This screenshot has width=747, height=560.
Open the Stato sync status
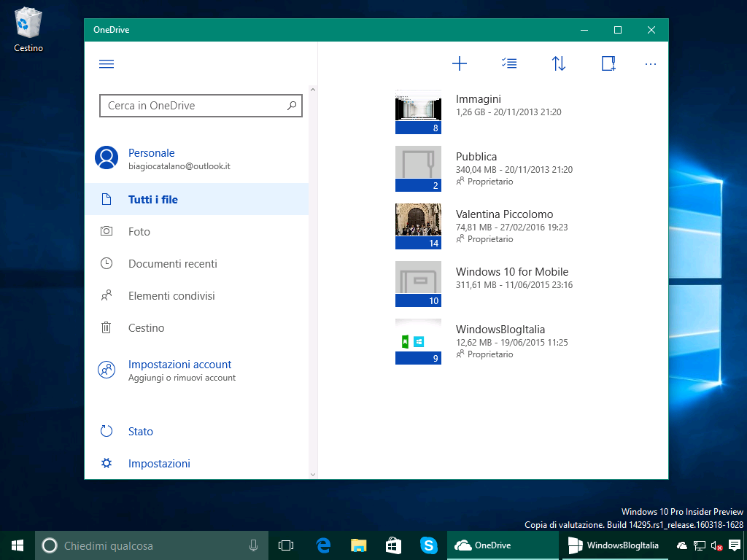pos(141,432)
